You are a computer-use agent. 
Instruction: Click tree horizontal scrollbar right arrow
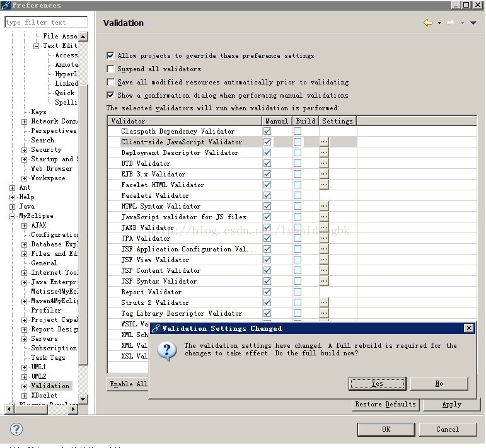pyautogui.click(x=73, y=410)
